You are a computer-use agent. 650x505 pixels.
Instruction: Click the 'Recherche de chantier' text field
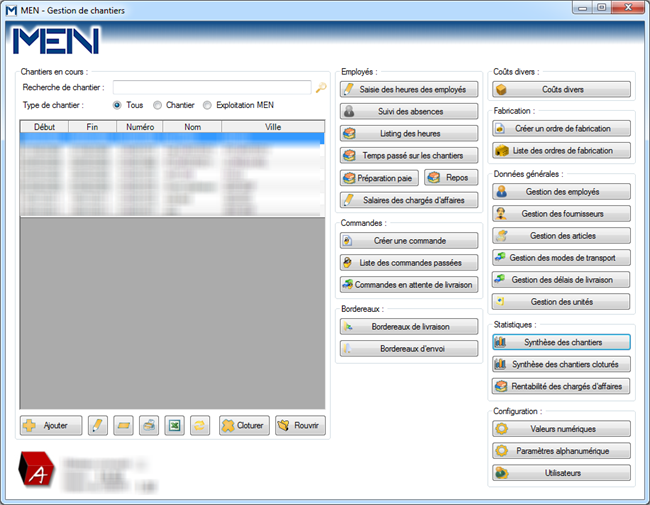coord(211,88)
